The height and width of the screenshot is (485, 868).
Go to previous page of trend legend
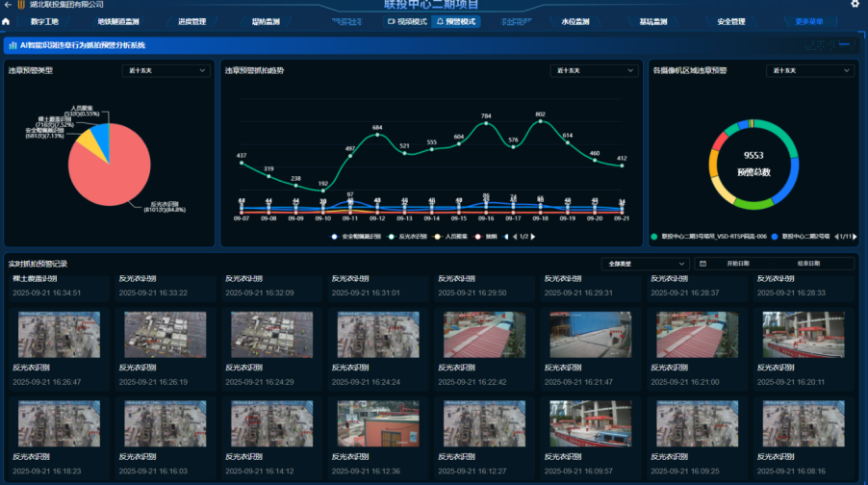(513, 236)
